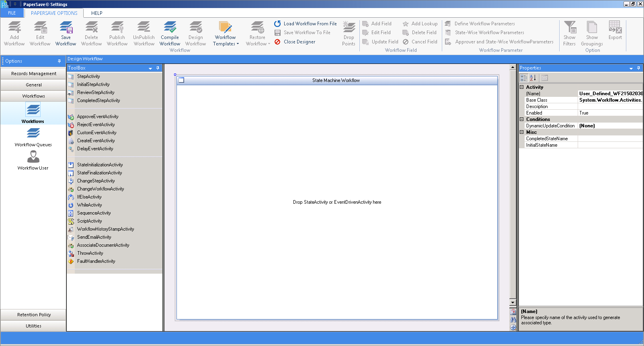Click Load Workflow From File

point(306,24)
